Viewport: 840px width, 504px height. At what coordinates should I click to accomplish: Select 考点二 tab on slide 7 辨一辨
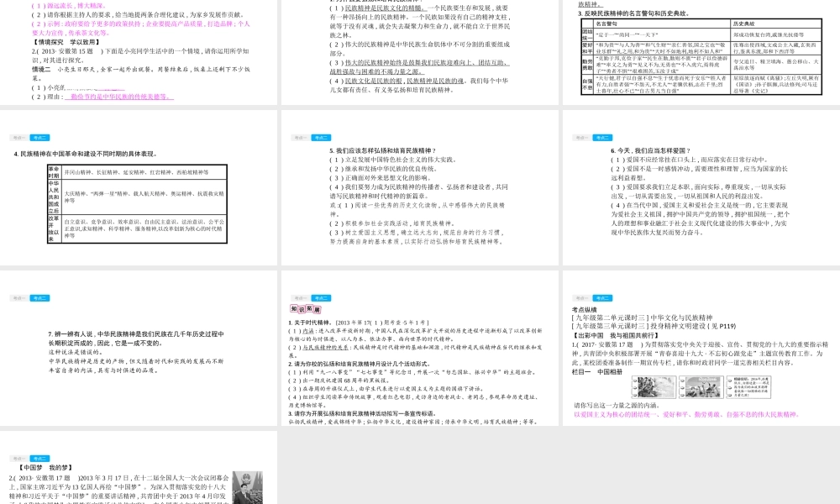[x=39, y=298]
